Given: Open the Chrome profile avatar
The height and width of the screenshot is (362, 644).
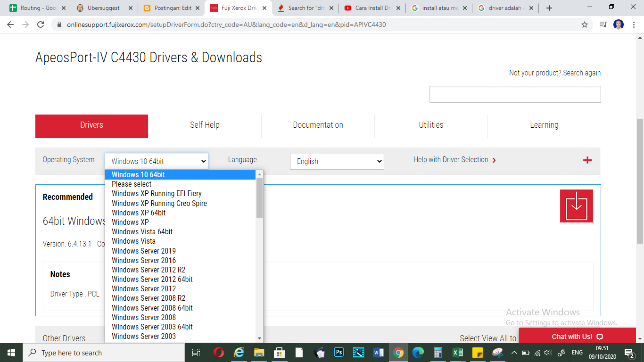Looking at the screenshot, I should [x=619, y=25].
